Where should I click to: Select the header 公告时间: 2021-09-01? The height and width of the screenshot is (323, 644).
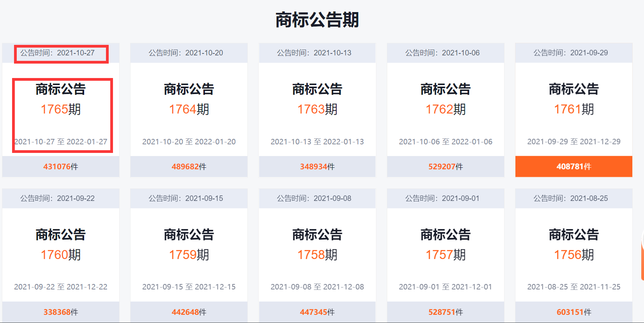pos(446,199)
